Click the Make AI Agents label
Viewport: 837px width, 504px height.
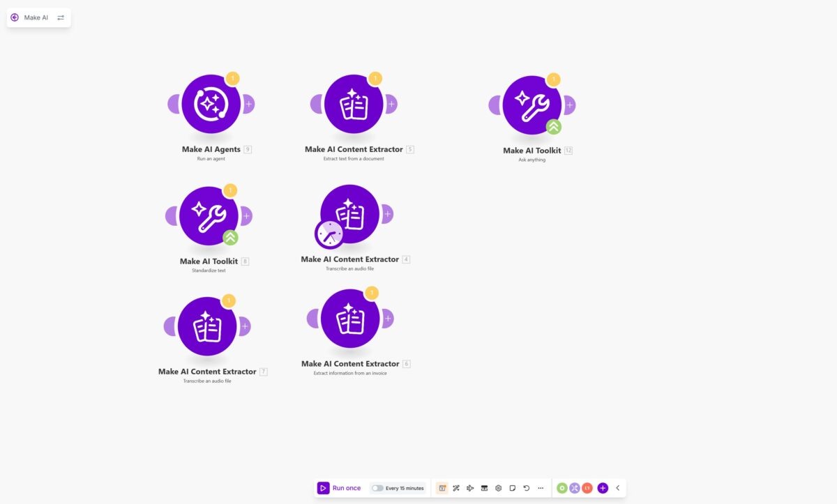[211, 149]
